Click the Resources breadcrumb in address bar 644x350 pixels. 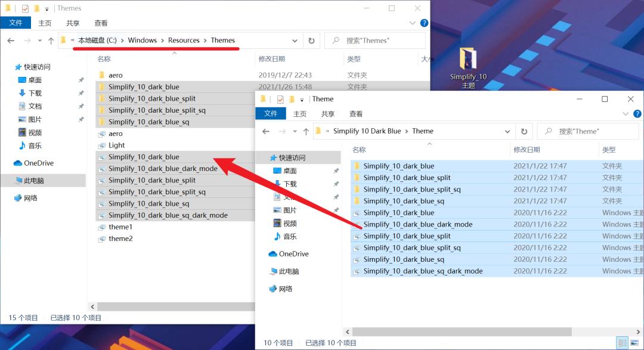[184, 41]
